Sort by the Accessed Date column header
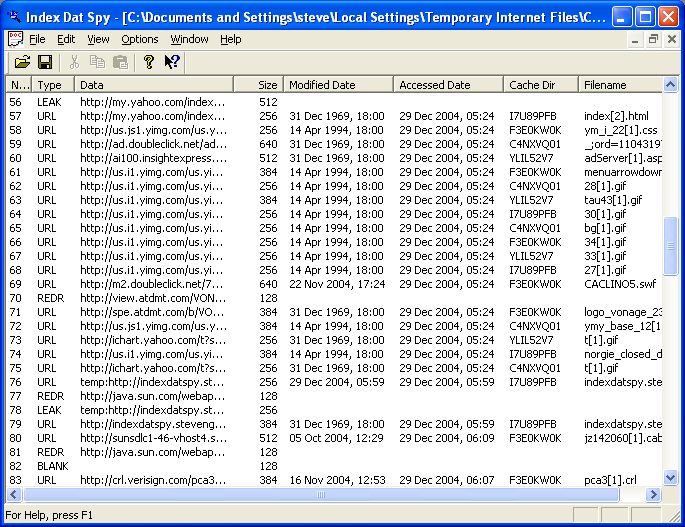Screen dimensions: 685x527 tap(449, 85)
